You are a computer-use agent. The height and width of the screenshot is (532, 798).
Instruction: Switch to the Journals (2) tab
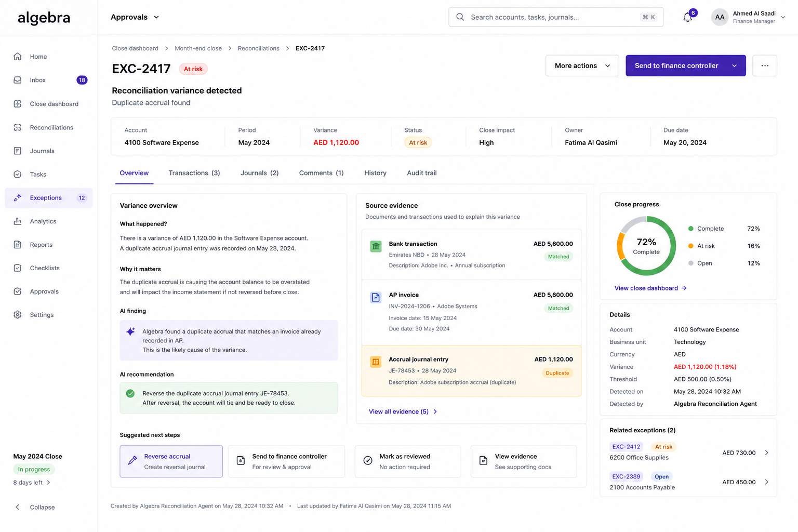click(260, 173)
